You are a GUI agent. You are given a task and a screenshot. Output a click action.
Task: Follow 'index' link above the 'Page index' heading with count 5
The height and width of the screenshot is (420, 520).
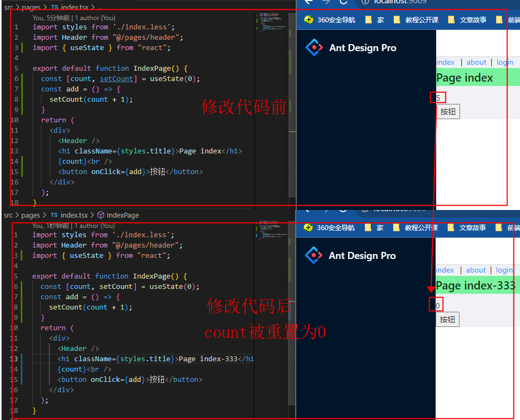click(x=445, y=62)
